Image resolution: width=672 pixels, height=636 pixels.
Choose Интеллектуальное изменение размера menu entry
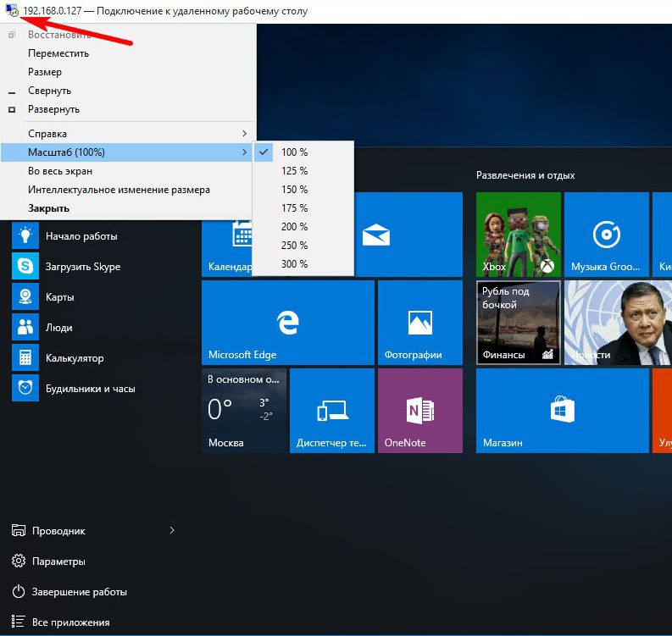pos(119,190)
